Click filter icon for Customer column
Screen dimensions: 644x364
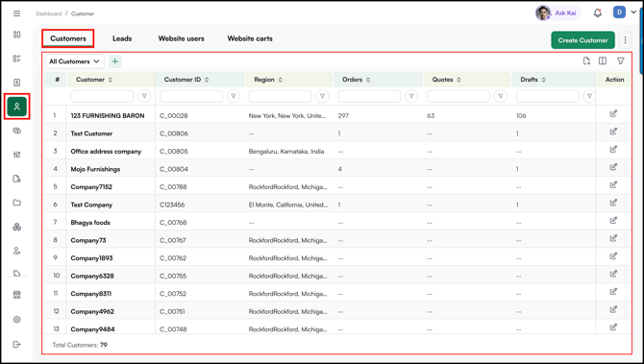click(x=144, y=96)
